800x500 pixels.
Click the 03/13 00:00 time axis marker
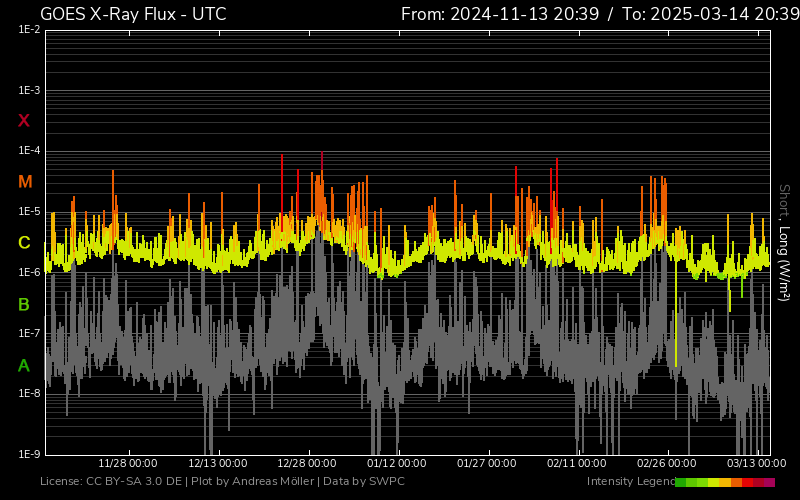coord(756,464)
